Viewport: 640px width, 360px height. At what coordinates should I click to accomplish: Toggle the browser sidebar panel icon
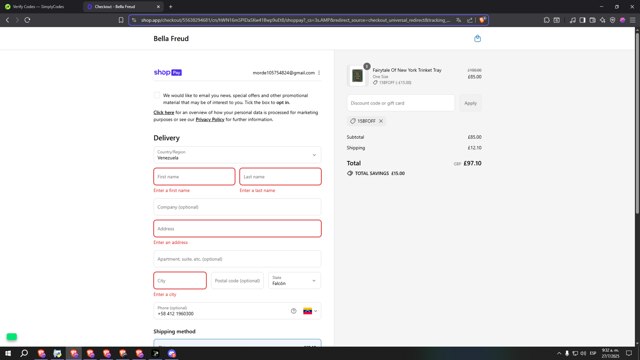click(x=582, y=20)
